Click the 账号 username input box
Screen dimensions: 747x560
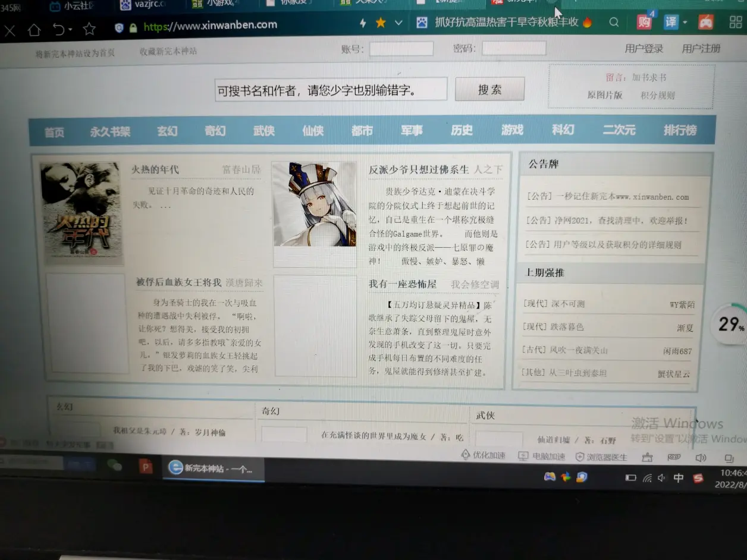coord(401,48)
